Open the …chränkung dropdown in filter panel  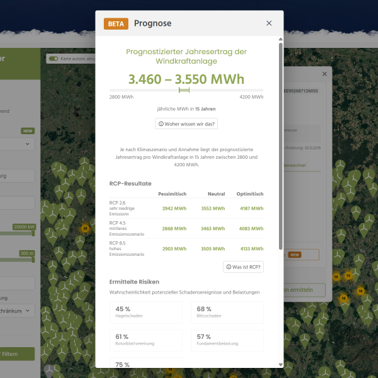[x=17, y=311]
